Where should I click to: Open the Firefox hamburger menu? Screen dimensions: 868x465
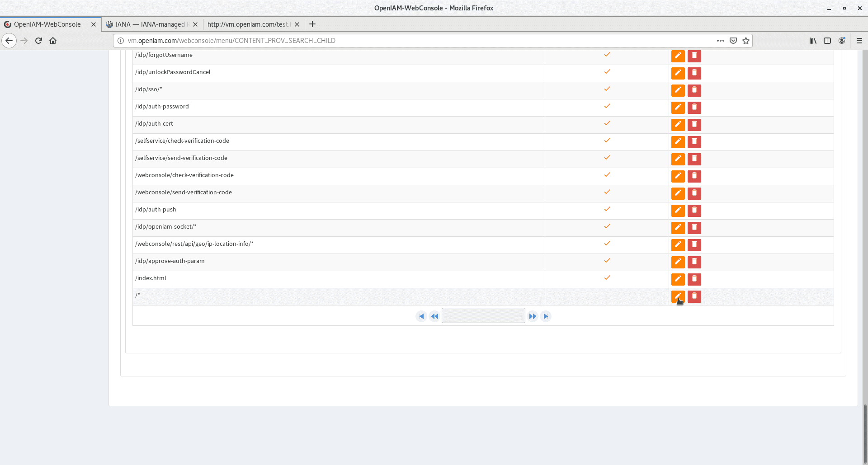pos(859,41)
